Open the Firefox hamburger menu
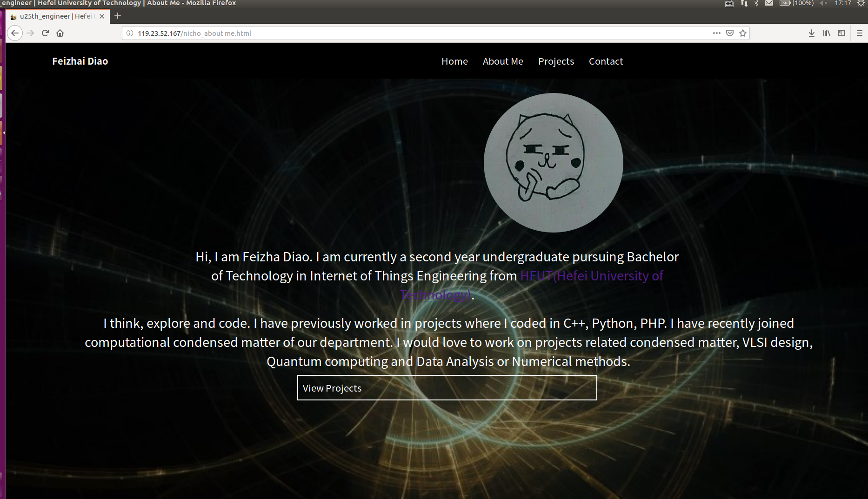 tap(860, 33)
